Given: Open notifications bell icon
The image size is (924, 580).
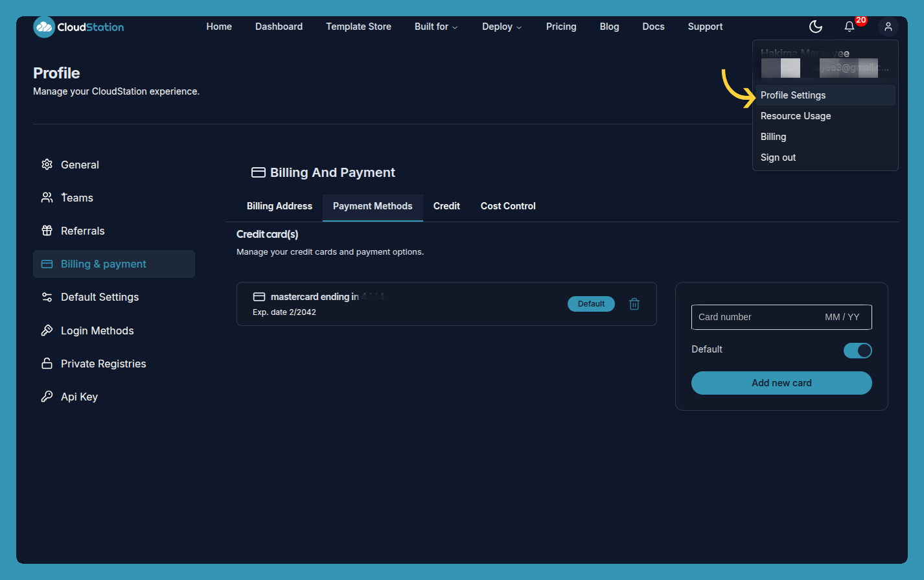Looking at the screenshot, I should click(849, 27).
